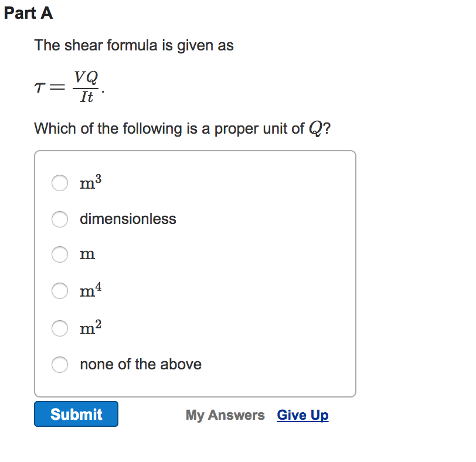Click the m³ answer label text
The image size is (476, 462).
click(91, 184)
